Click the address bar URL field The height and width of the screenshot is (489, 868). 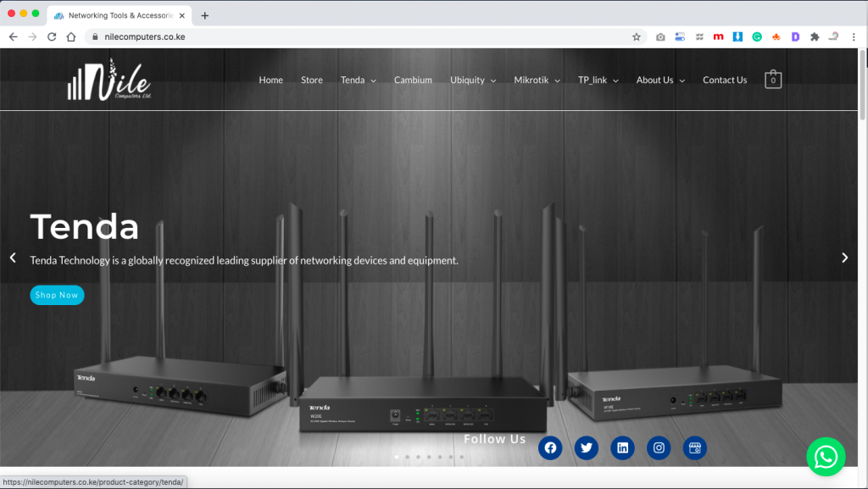[x=365, y=36]
